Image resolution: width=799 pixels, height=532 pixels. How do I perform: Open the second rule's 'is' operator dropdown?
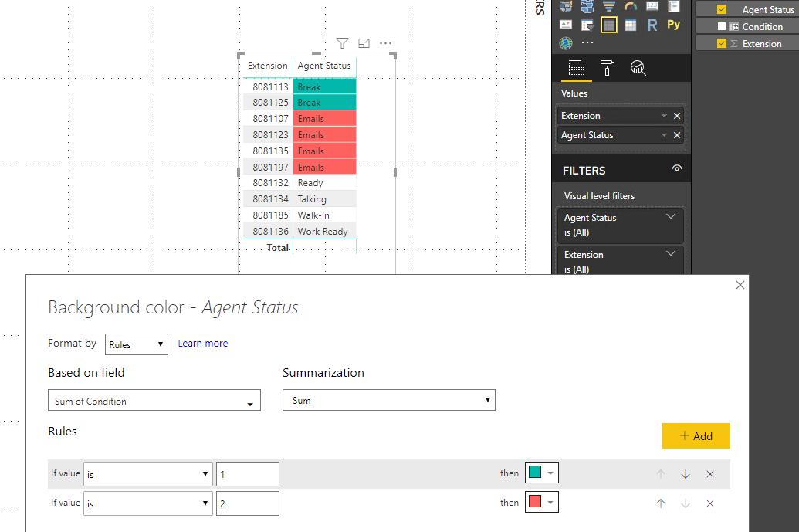coord(147,503)
